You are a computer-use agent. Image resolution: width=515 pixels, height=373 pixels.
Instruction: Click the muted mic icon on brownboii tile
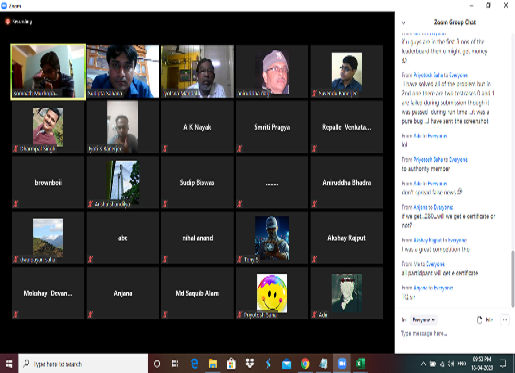coord(15,204)
